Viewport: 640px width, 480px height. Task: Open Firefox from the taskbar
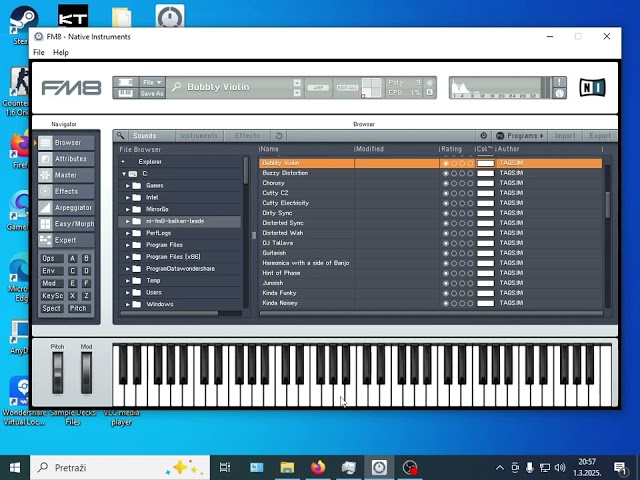click(318, 467)
